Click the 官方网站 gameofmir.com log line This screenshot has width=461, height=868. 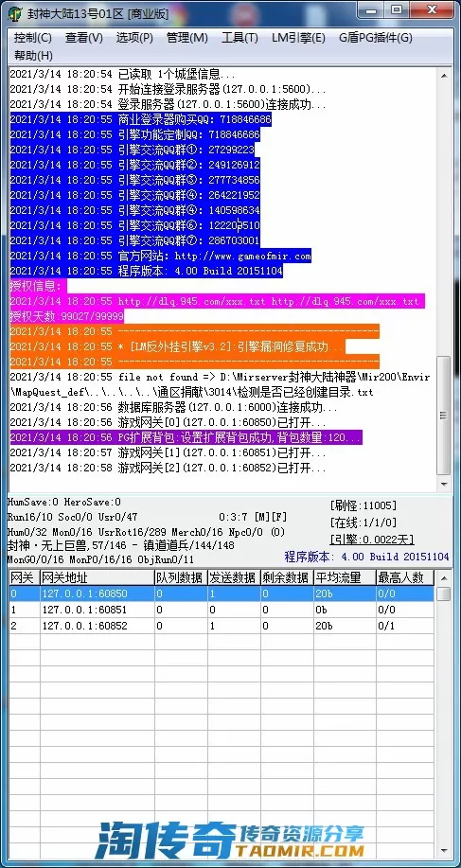pyautogui.click(x=161, y=257)
